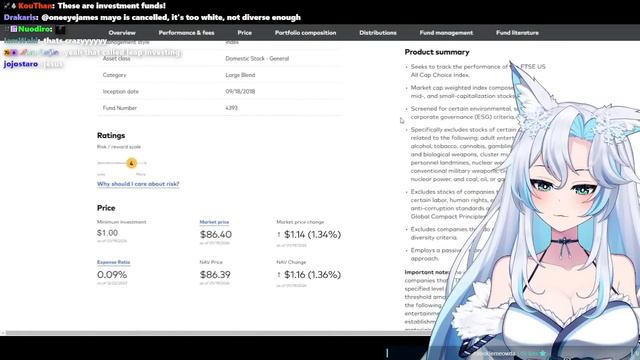The image size is (640, 360).
Task: Switch to Performance & fees tab
Action: coord(187,33)
